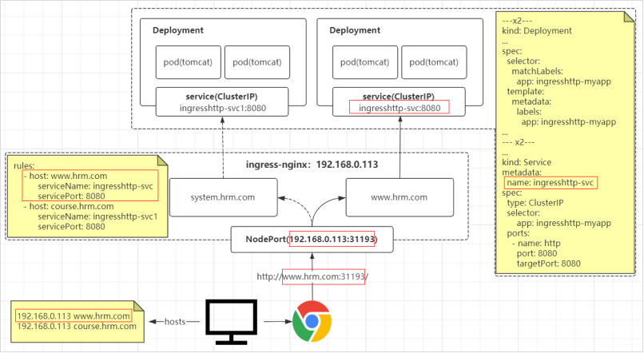The image size is (644, 353).
Task: Click the 'rules:' note heading
Action: click(24, 166)
